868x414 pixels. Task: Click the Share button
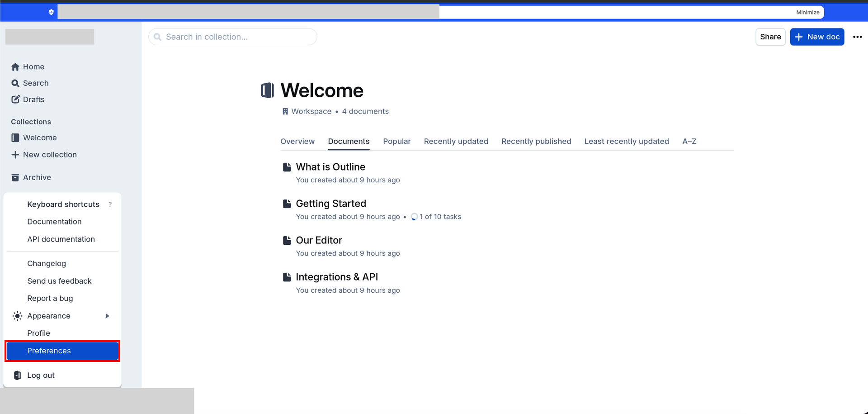coord(770,37)
